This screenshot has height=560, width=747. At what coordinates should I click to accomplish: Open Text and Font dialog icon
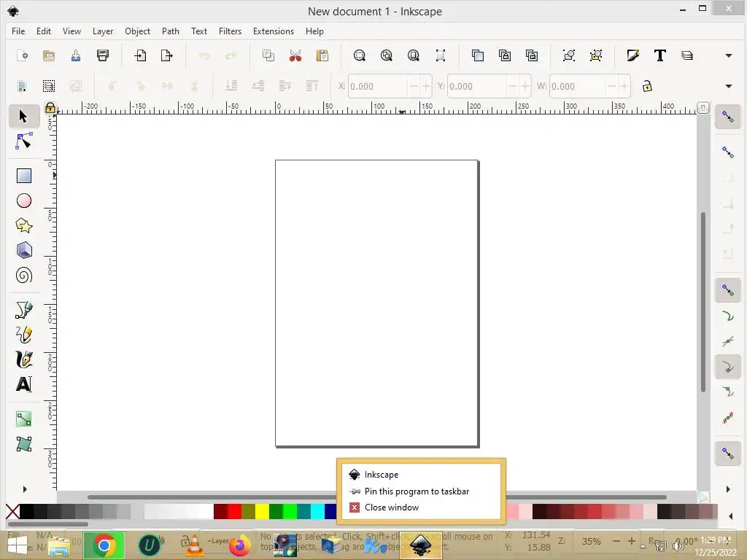pos(659,55)
